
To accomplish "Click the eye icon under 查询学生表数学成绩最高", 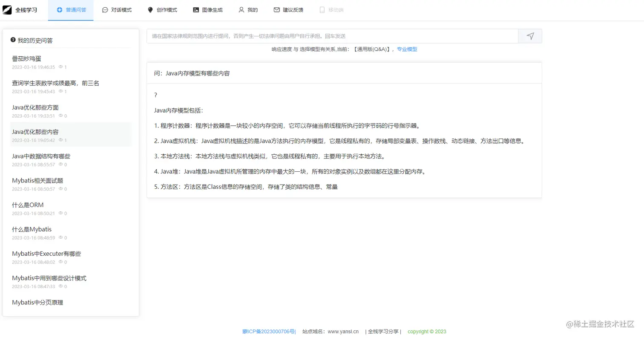I will coord(61,91).
